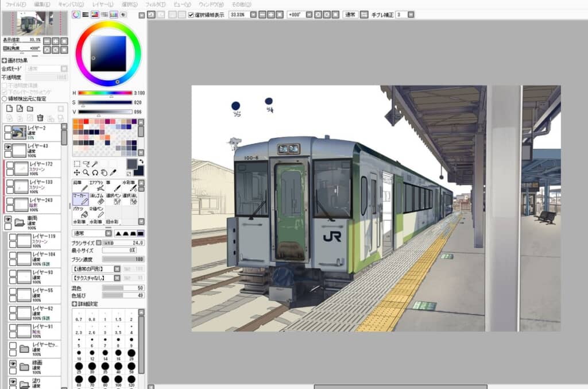Image resolution: width=588 pixels, height=389 pixels.
Task: Choose the selection pen (選択ペン) tool
Action: pos(113,199)
